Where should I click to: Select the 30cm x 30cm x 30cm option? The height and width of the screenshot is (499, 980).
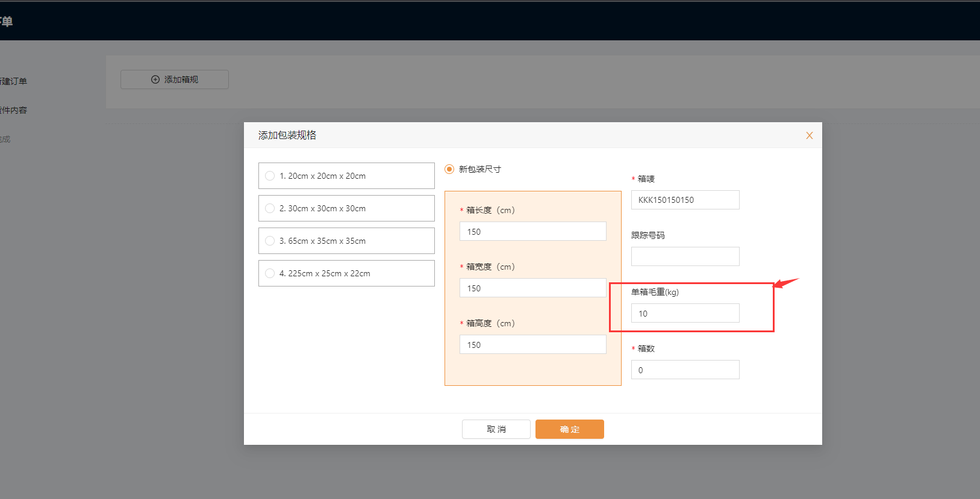click(270, 208)
